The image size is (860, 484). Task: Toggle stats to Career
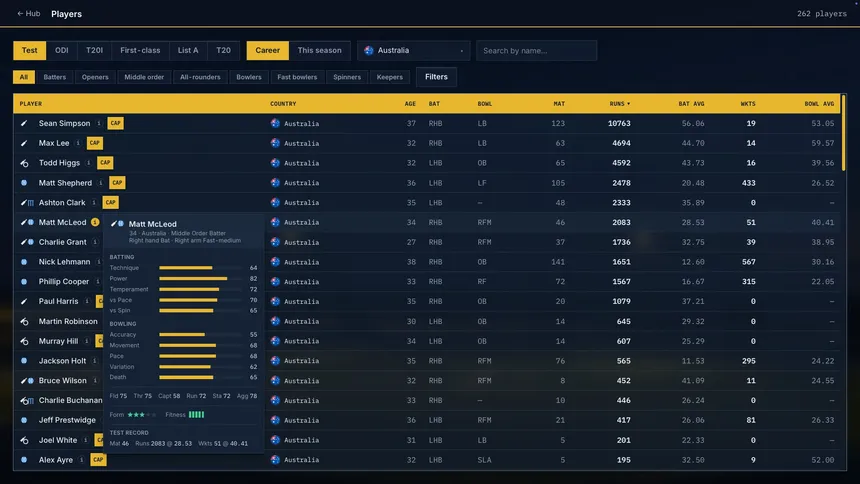pos(268,50)
